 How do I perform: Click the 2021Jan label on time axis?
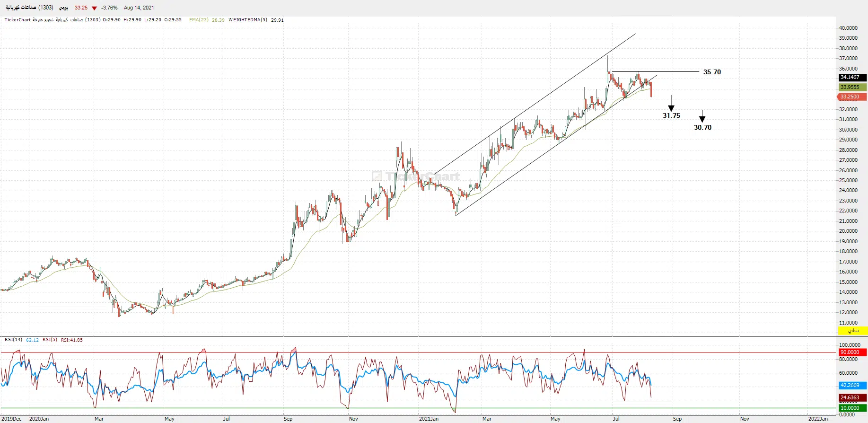pyautogui.click(x=429, y=419)
